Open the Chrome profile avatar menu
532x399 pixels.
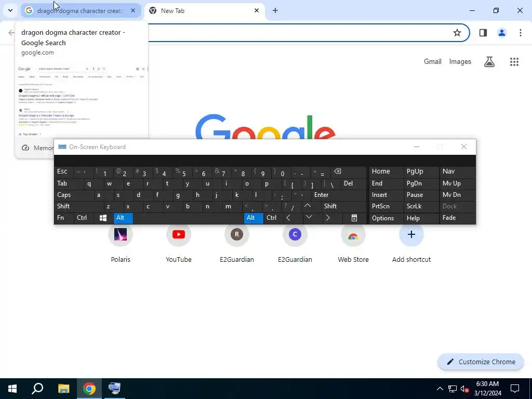click(x=502, y=33)
